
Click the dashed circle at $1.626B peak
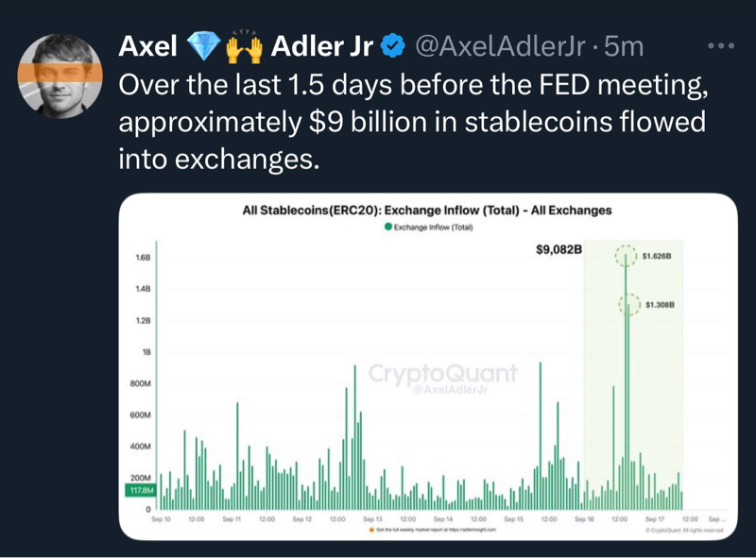pos(626,255)
